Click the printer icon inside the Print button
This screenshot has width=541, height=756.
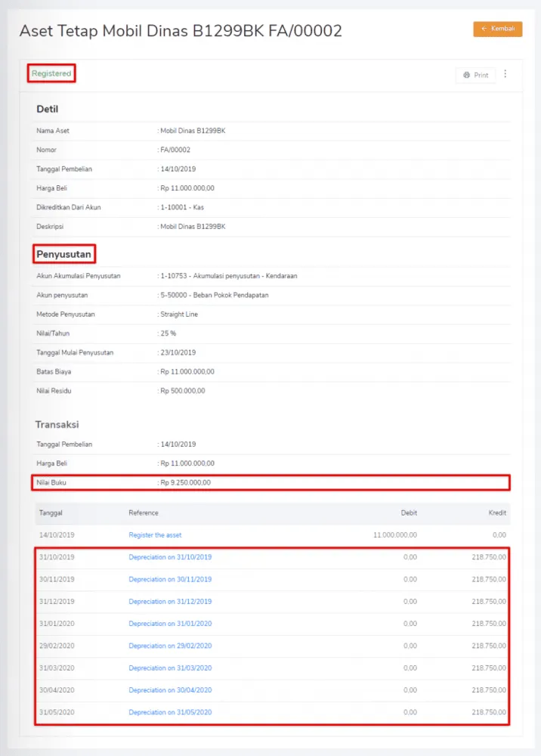click(468, 74)
